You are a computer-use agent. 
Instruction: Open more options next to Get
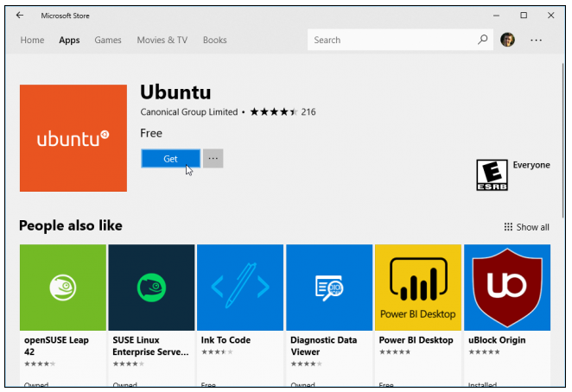point(213,159)
